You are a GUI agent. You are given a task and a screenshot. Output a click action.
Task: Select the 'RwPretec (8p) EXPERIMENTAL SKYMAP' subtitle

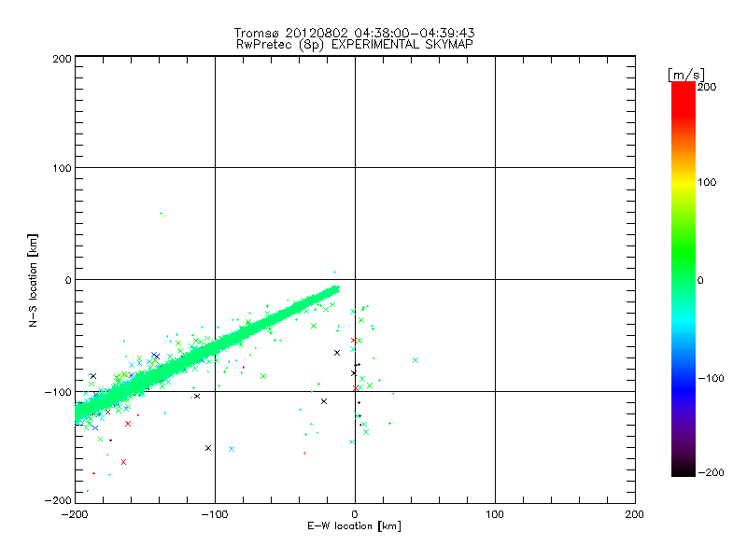click(355, 45)
